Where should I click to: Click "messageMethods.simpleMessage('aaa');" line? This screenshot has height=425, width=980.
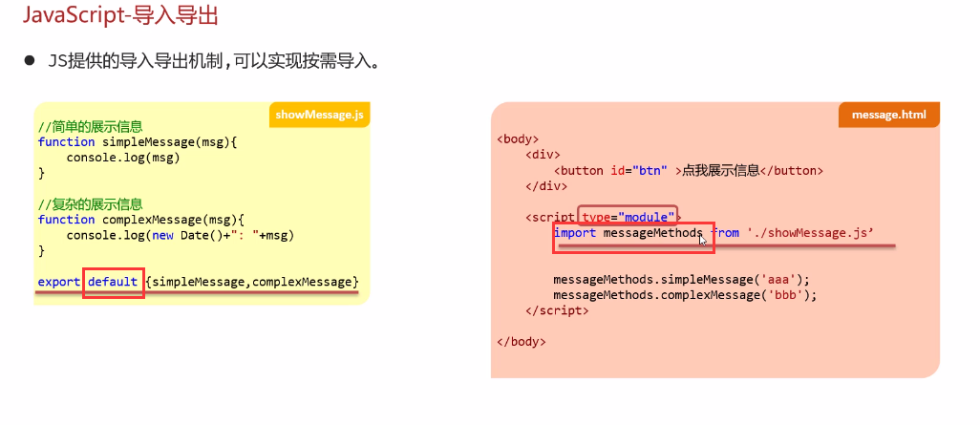coord(682,280)
